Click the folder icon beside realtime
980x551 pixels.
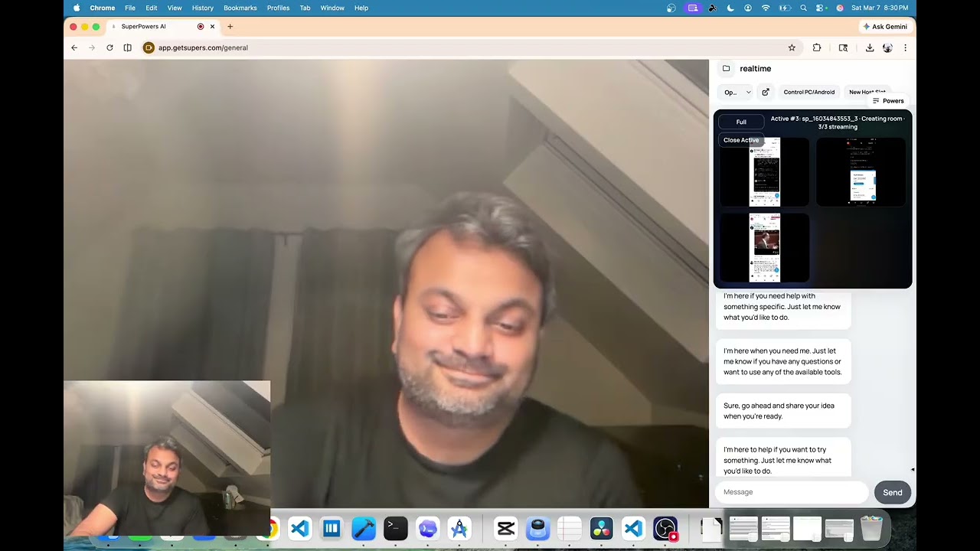pos(726,68)
